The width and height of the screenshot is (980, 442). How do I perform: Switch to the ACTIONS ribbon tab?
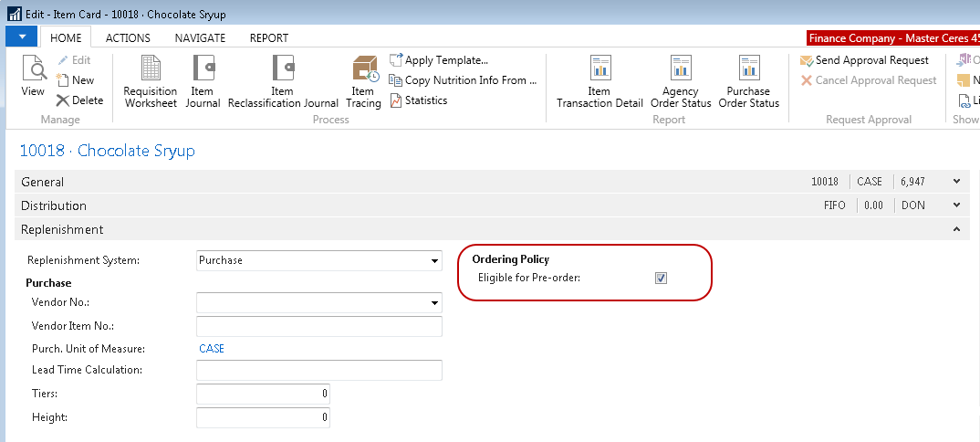point(128,38)
